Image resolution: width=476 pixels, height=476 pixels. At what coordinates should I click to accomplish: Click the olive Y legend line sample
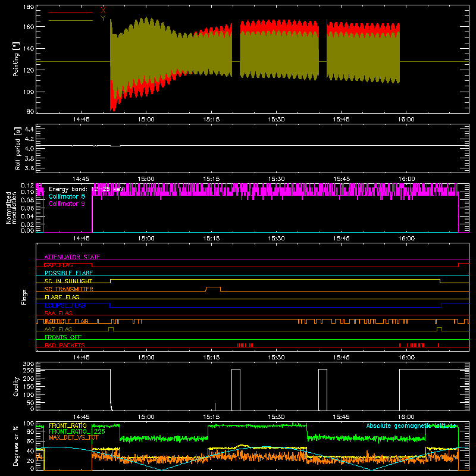click(71, 21)
